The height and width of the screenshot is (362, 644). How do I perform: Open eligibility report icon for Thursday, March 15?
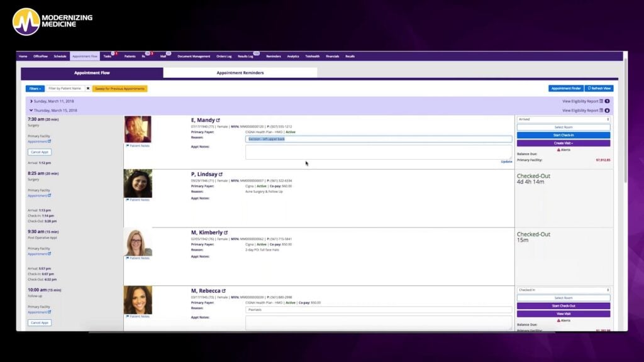coord(601,111)
